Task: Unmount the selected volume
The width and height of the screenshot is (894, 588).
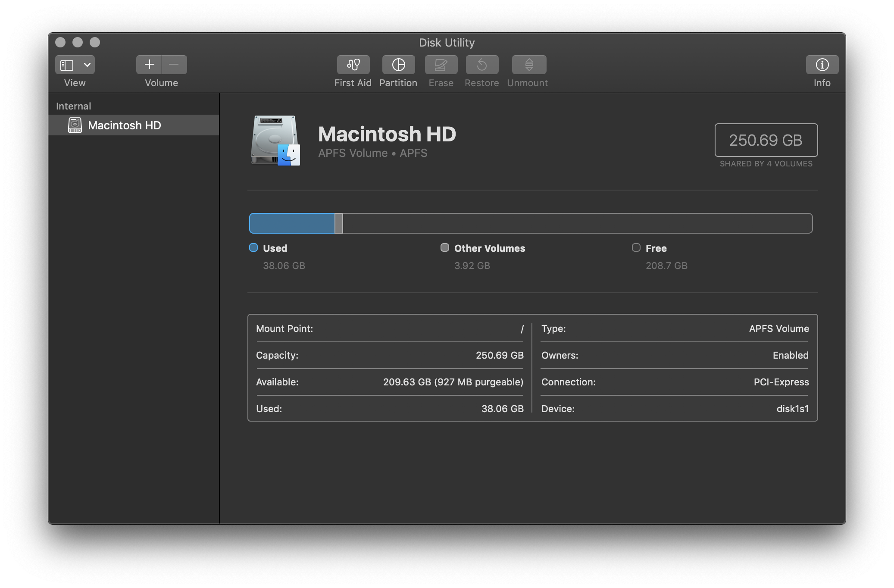Action: click(529, 65)
